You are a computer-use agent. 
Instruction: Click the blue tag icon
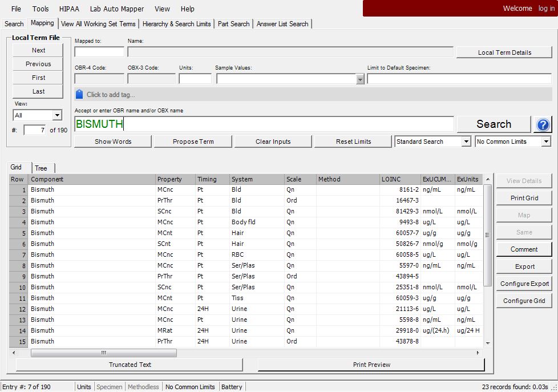coord(79,94)
